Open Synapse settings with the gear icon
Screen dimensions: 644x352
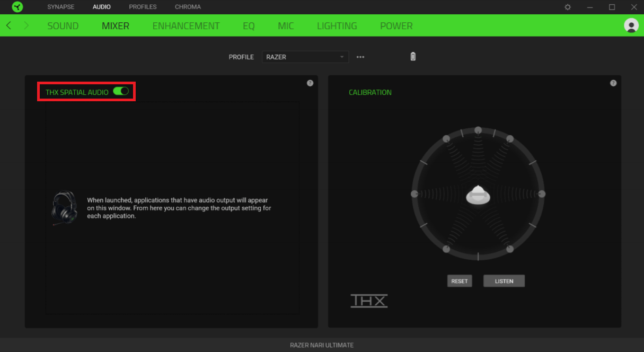tap(567, 7)
